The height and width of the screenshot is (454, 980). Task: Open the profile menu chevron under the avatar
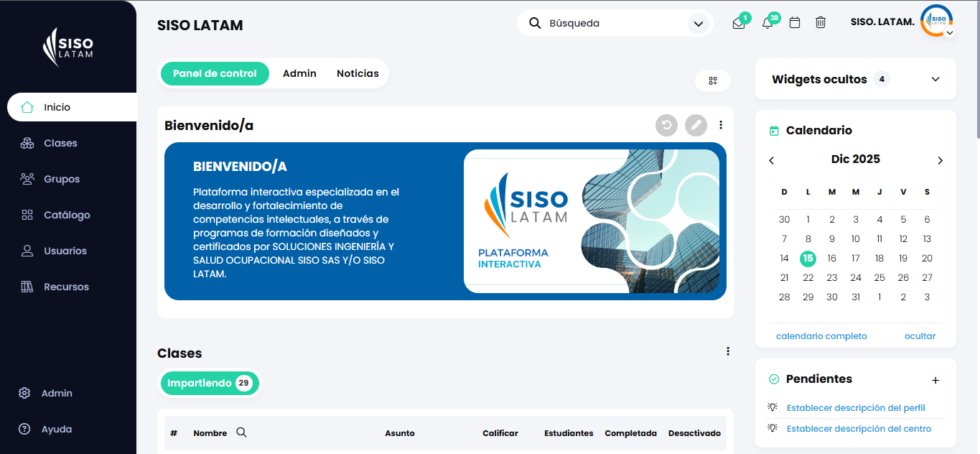(x=950, y=32)
